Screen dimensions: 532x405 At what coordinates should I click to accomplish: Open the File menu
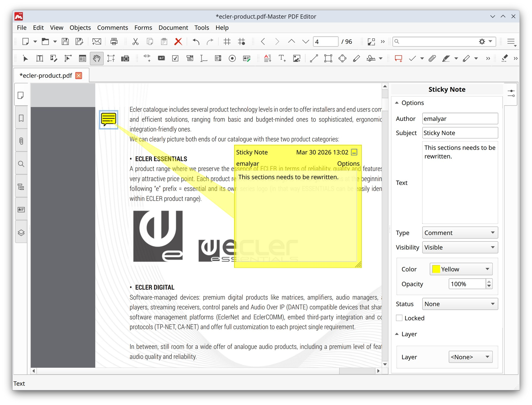click(22, 28)
